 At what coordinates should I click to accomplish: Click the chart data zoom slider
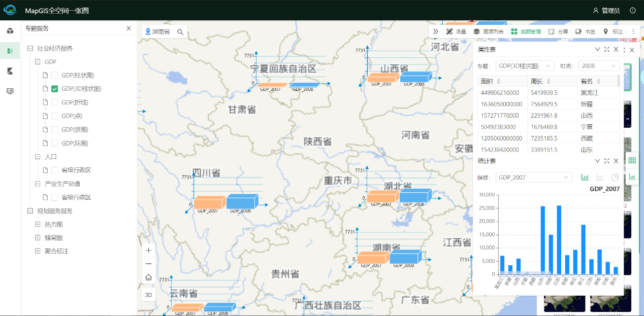(526, 273)
